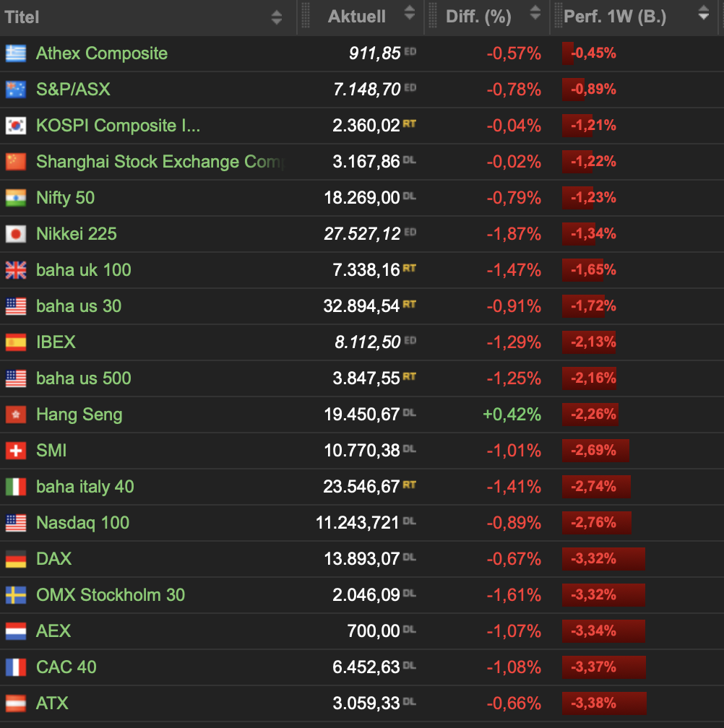The image size is (724, 728).
Task: Open the IBEX index link
Action: [x=56, y=342]
